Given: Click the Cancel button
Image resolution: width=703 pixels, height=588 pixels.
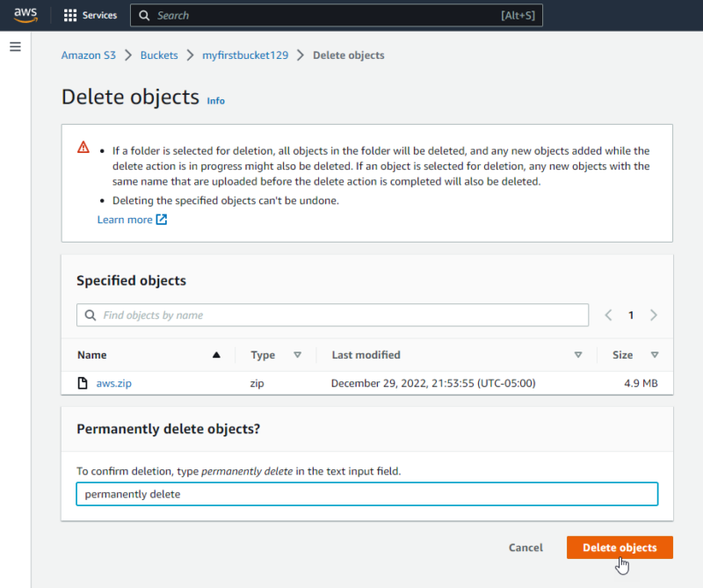Looking at the screenshot, I should pyautogui.click(x=525, y=547).
